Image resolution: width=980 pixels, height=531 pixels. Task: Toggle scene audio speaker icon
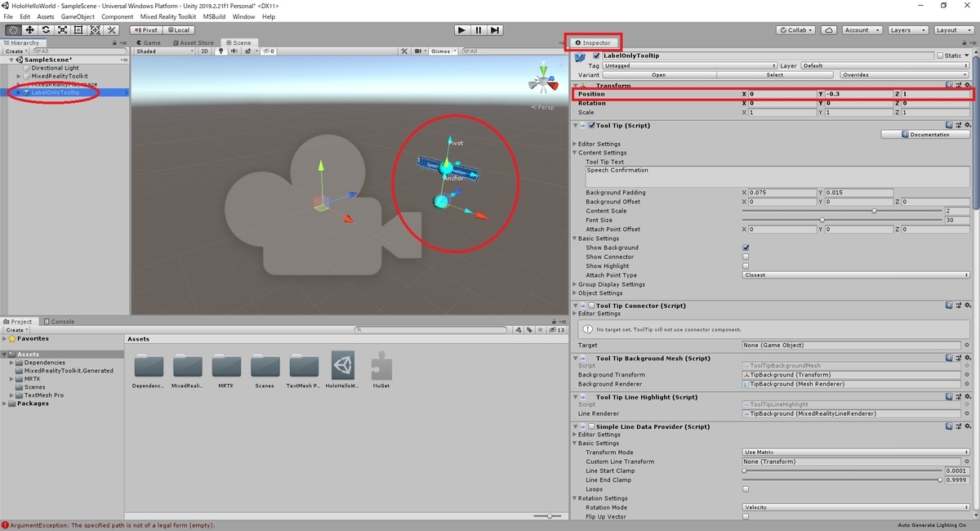tap(234, 51)
